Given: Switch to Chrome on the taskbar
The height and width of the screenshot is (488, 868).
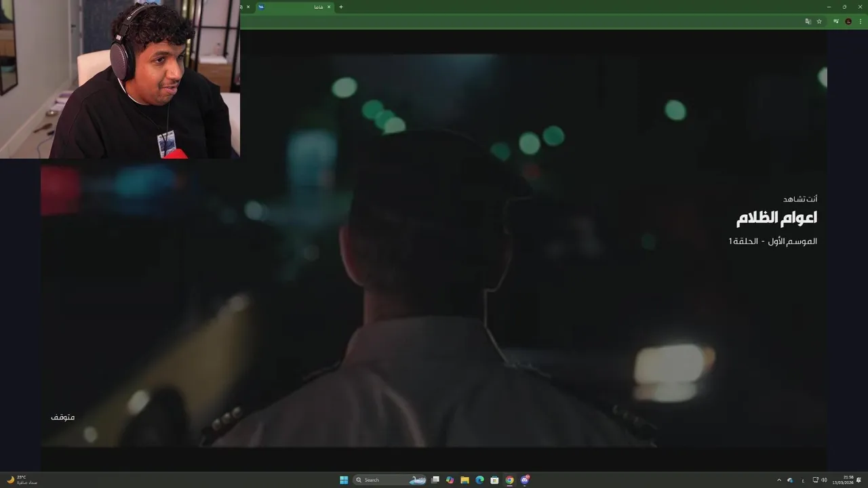Looking at the screenshot, I should tap(509, 480).
